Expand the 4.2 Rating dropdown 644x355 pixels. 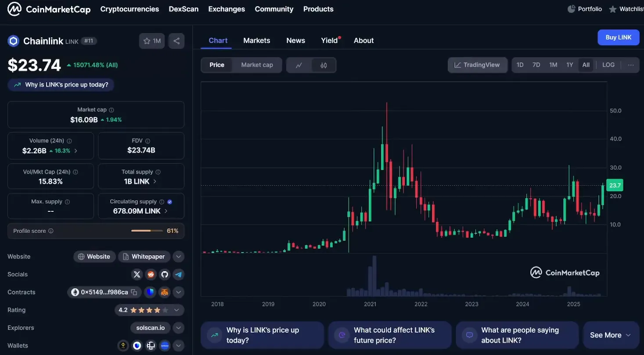(x=176, y=310)
